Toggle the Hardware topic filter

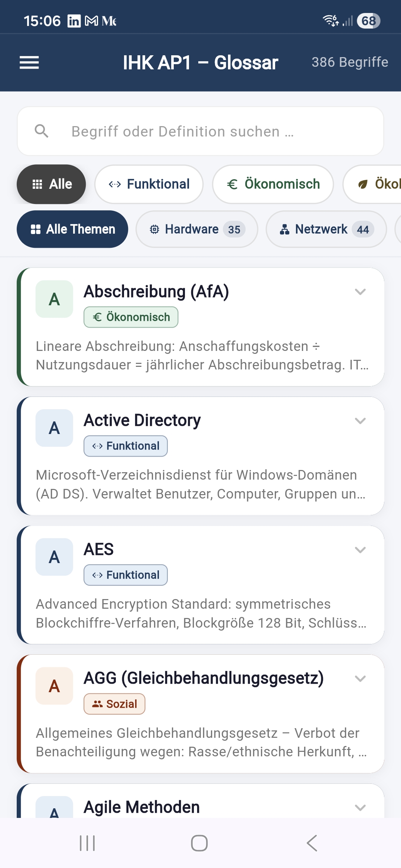pyautogui.click(x=197, y=229)
